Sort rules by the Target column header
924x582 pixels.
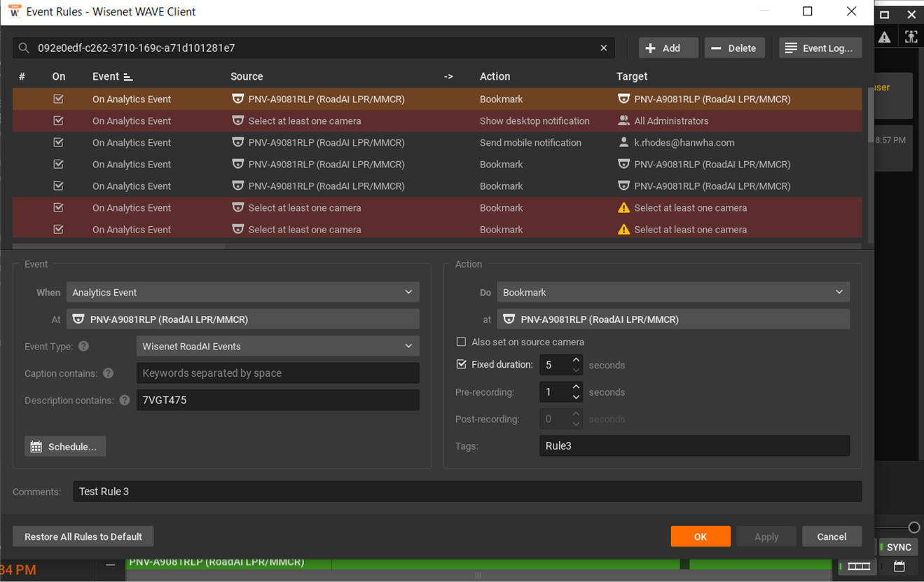point(632,76)
